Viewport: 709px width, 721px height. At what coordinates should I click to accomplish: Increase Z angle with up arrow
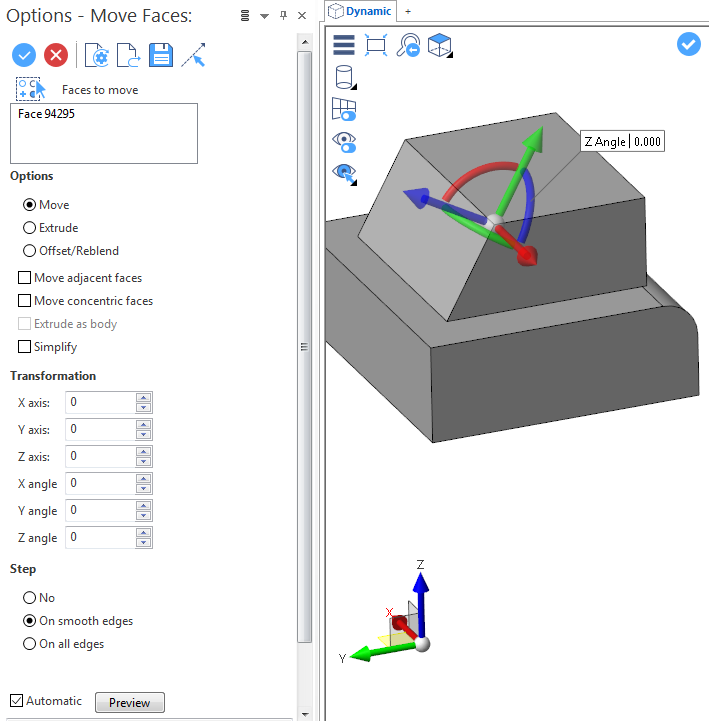[144, 532]
